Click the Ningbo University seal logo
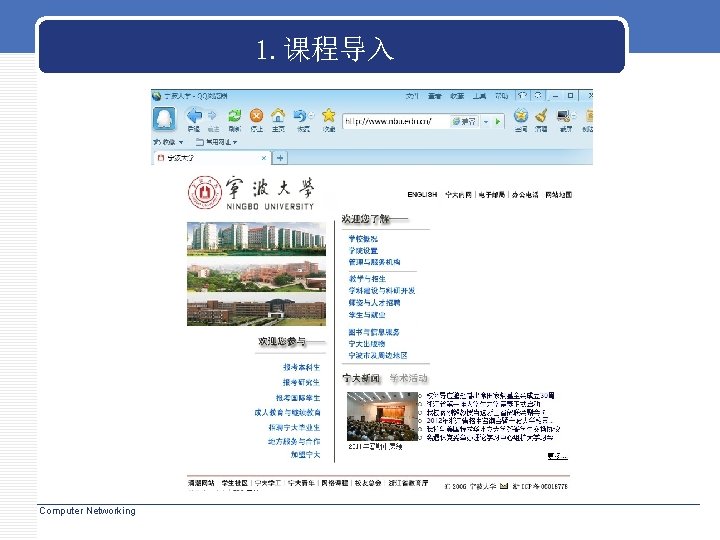This screenshot has width=720, height=540. (205, 192)
